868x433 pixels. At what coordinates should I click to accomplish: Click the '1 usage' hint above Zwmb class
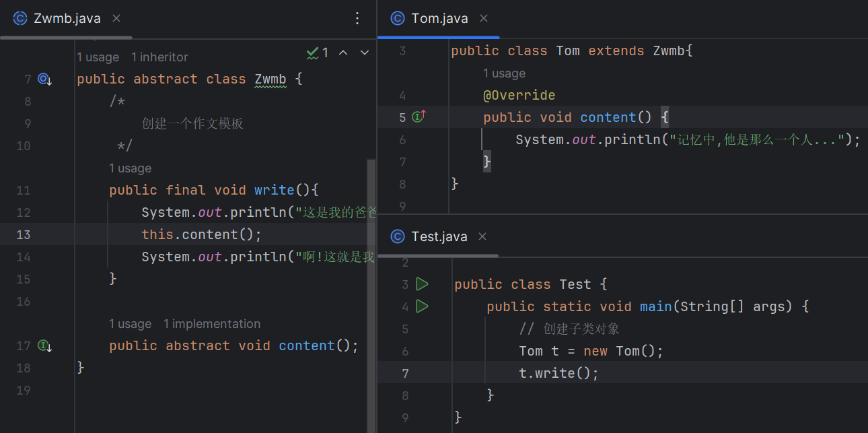coord(98,57)
